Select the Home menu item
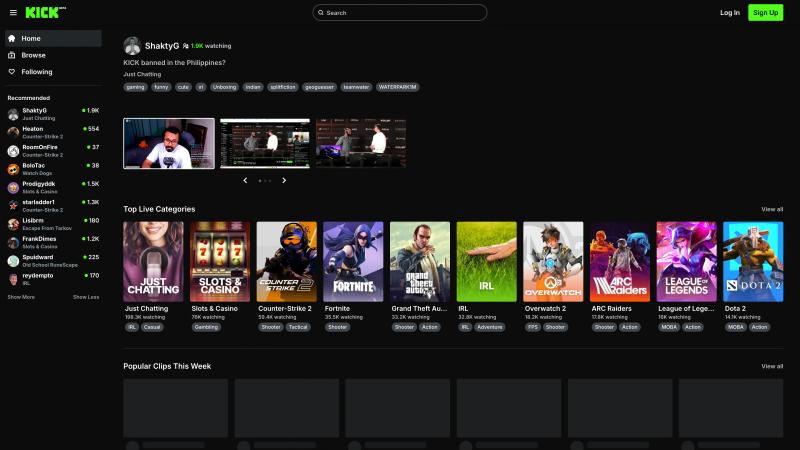This screenshot has width=800, height=450. 53,38
